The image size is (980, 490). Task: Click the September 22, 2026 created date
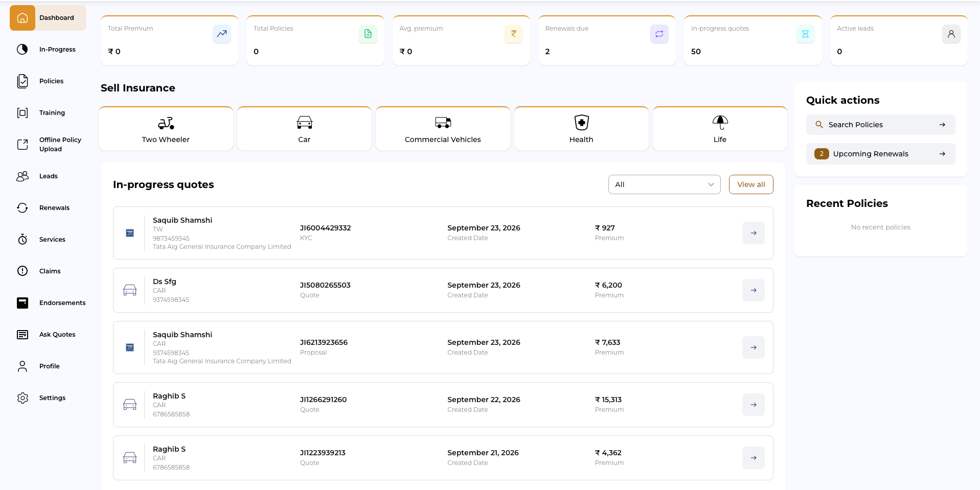(484, 400)
